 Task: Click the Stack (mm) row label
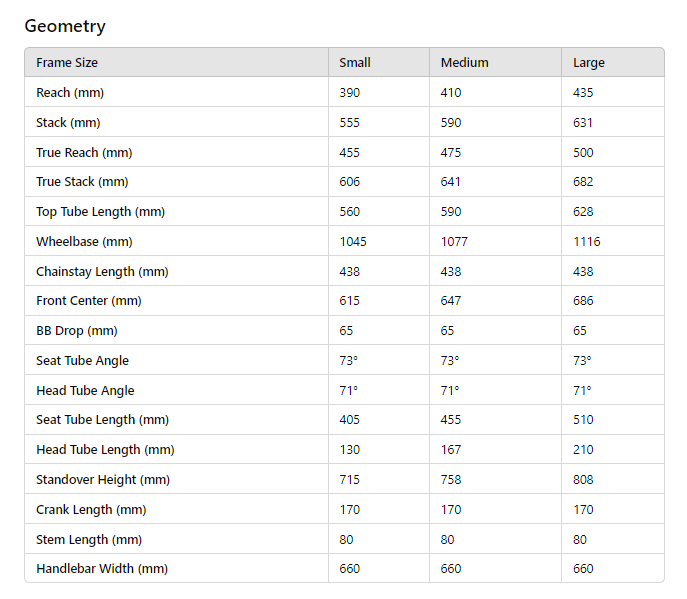(x=68, y=123)
